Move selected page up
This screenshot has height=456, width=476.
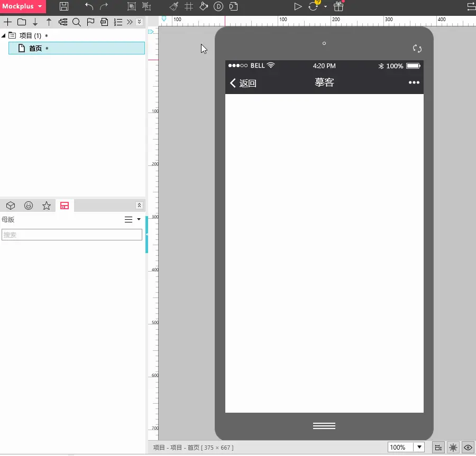click(x=49, y=22)
